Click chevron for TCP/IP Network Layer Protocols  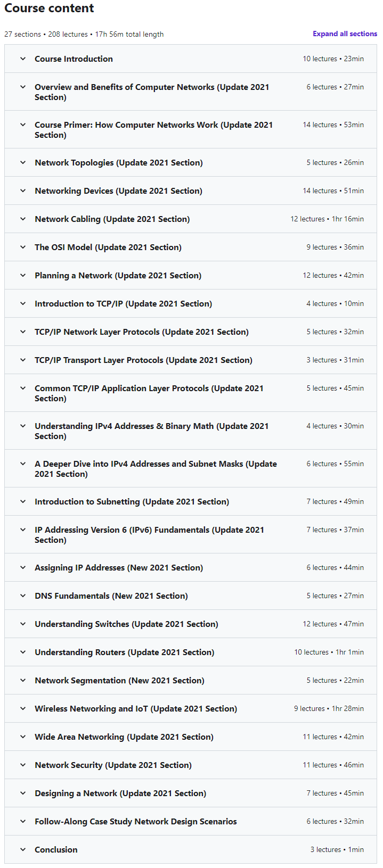[23, 332]
